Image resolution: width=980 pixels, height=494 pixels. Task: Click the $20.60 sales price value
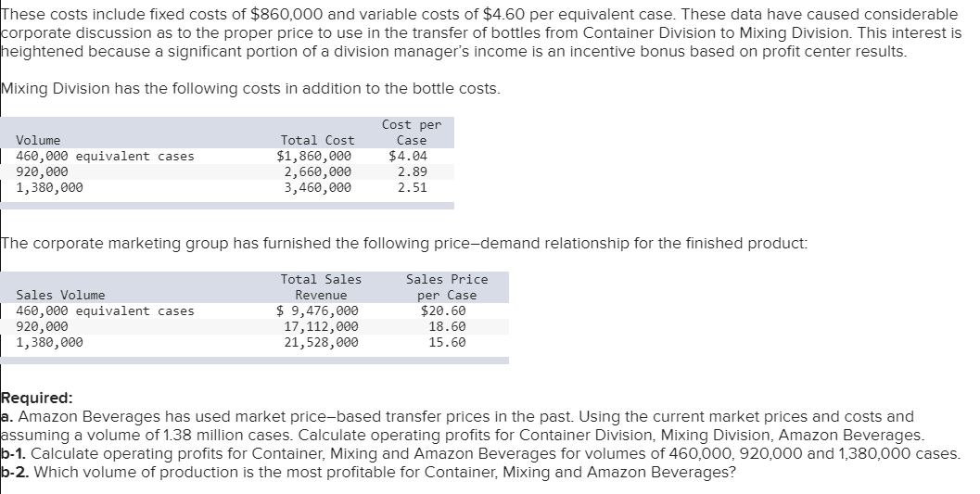(443, 310)
